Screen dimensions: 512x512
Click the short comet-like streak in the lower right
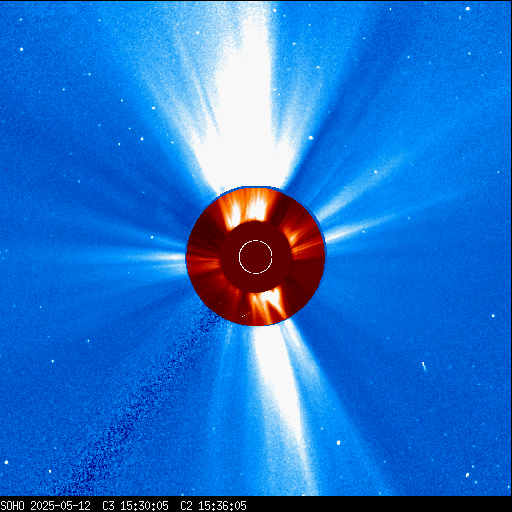tap(424, 367)
